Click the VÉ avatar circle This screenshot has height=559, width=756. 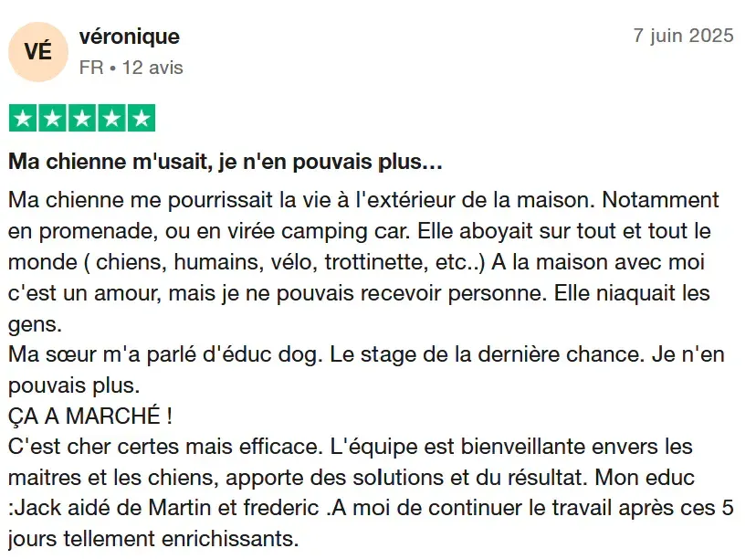click(x=38, y=52)
